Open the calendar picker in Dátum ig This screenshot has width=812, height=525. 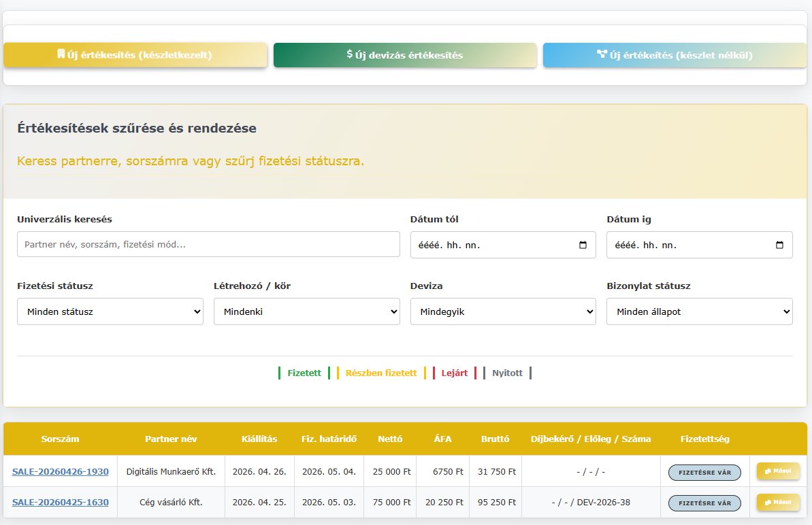(779, 245)
